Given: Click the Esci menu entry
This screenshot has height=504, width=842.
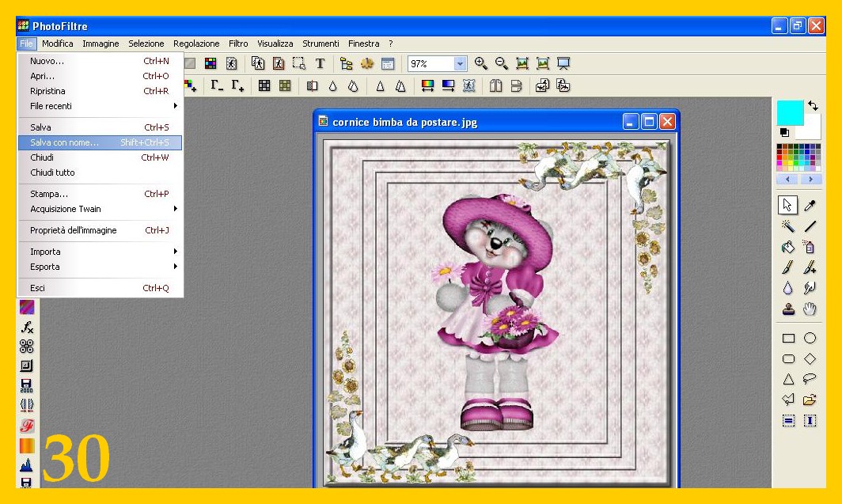Looking at the screenshot, I should [100, 288].
